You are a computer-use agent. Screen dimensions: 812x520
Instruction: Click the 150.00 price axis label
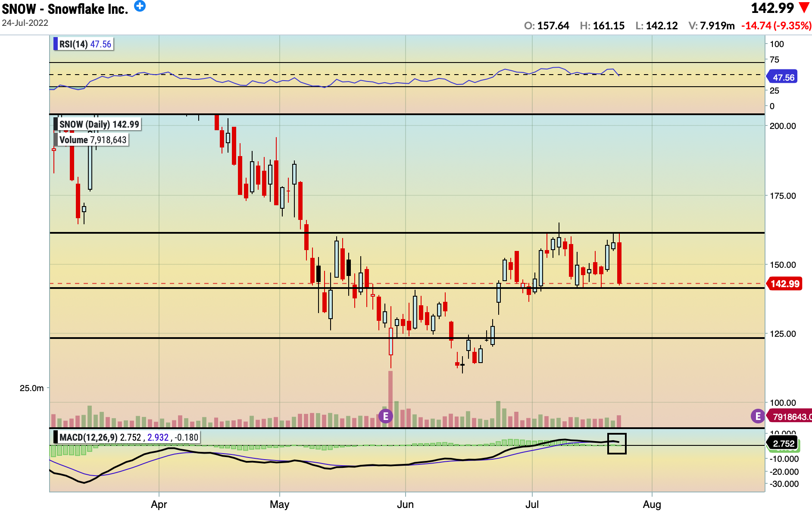coord(783,265)
